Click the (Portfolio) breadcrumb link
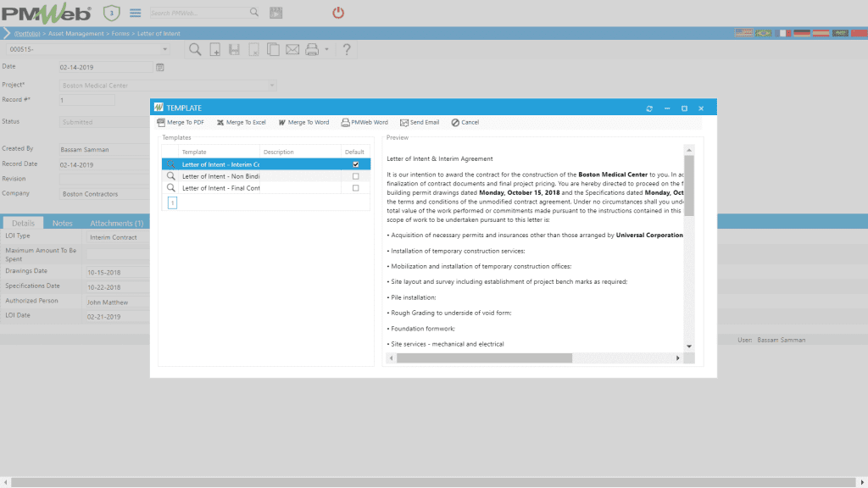Image resolution: width=868 pixels, height=488 pixels. 27,34
